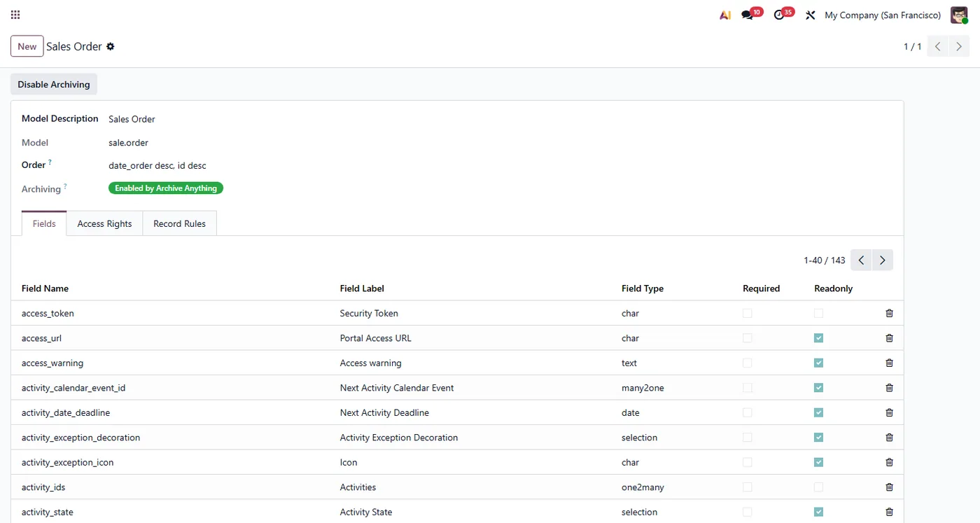Toggle Required checkbox for activity_date_deadline

747,413
